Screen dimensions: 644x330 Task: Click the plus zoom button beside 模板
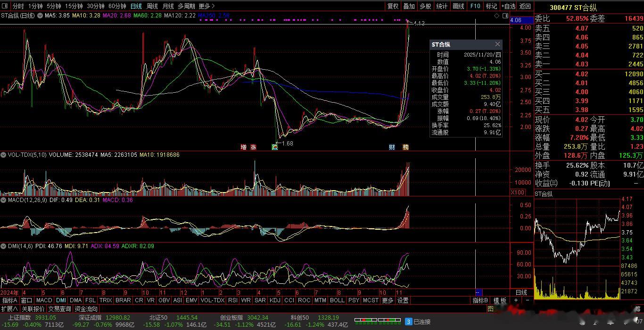pos(516,300)
